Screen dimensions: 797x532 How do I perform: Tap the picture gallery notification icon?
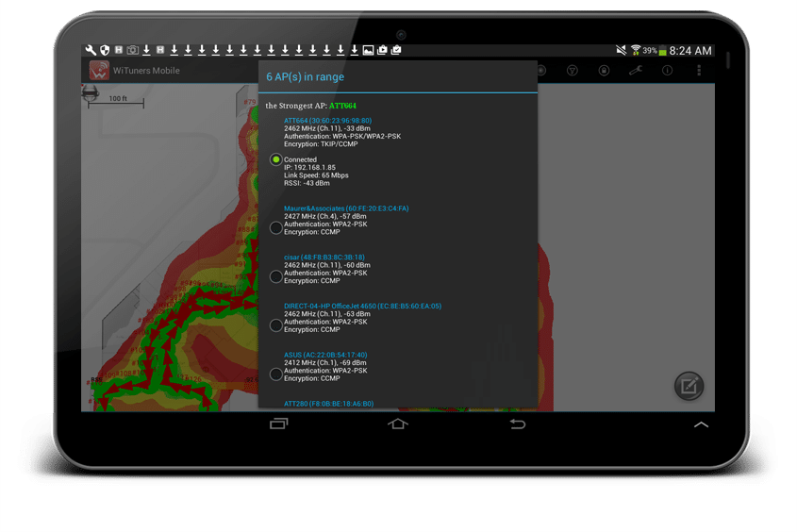[x=368, y=50]
